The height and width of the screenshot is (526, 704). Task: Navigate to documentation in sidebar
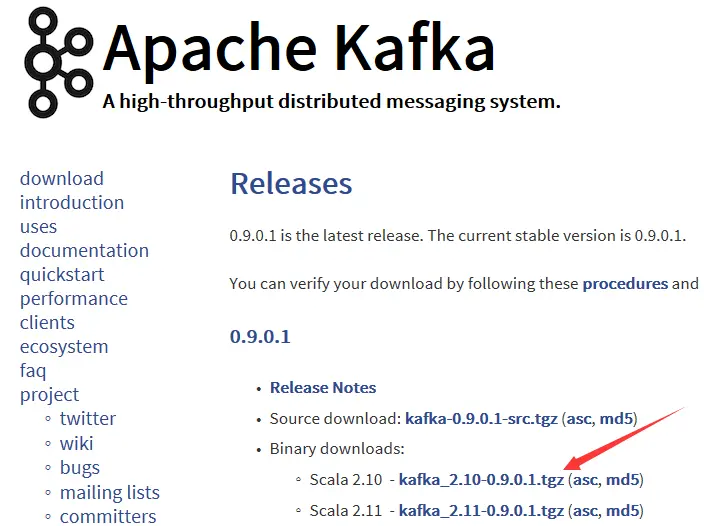pyautogui.click(x=84, y=250)
